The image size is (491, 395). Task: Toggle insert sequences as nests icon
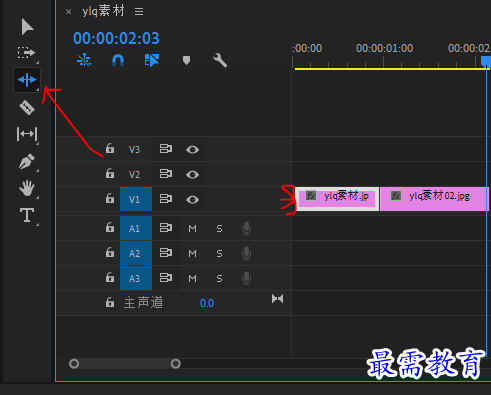84,60
